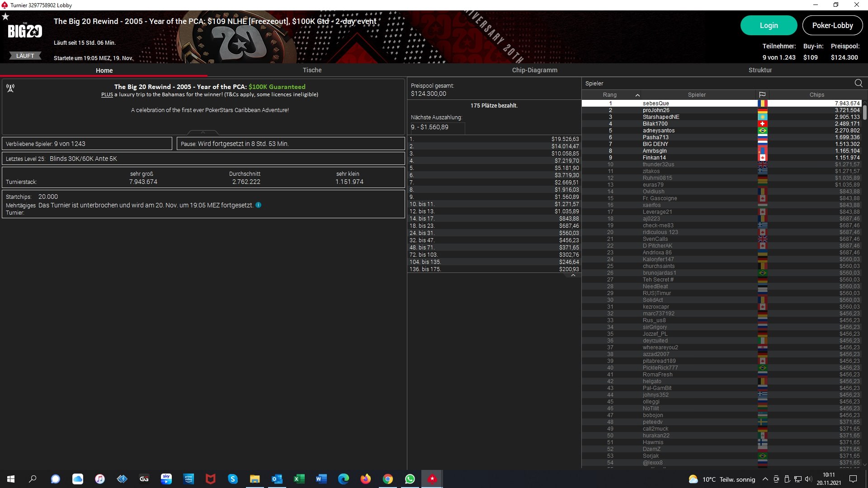This screenshot has height=488, width=868.
Task: Click the favorite star icon above BIG20 logo
Action: point(5,17)
